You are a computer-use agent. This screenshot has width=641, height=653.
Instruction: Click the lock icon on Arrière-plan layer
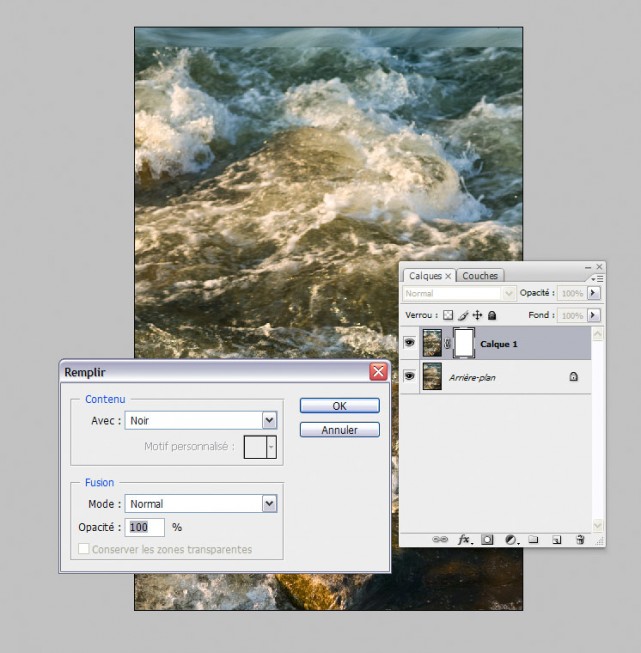[x=574, y=376]
